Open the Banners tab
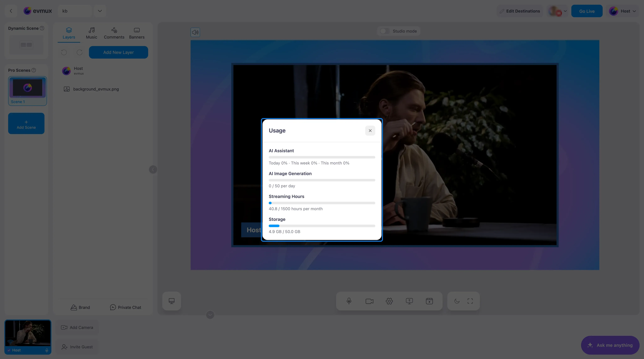This screenshot has width=644, height=359. (137, 33)
